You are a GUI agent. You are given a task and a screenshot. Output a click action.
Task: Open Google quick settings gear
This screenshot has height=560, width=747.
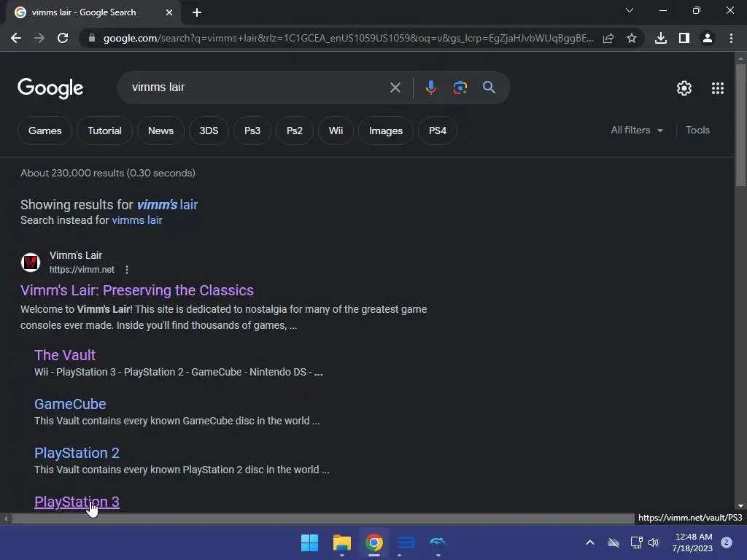[684, 88]
